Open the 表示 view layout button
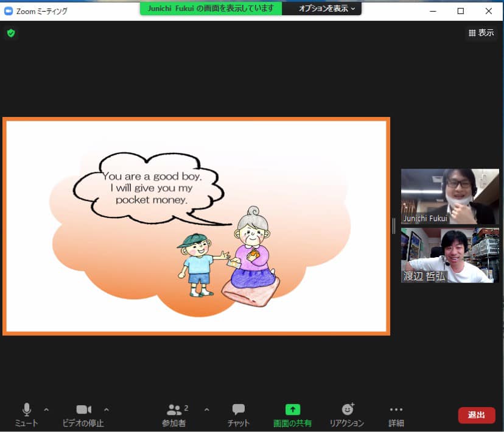The image size is (504, 432). click(481, 33)
